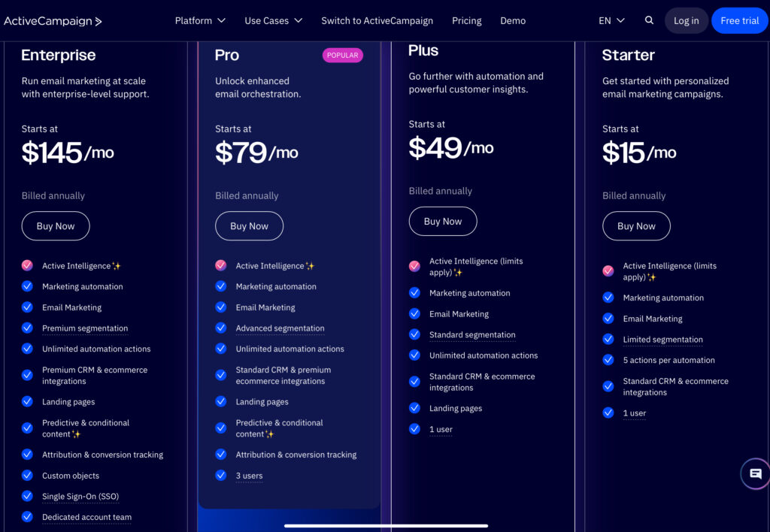Expand the Use Cases dropdown

[x=273, y=20]
